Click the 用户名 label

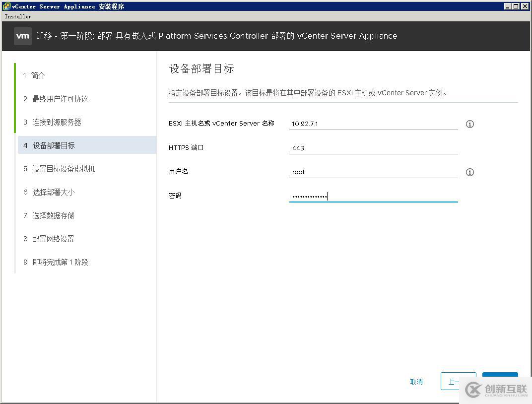pos(179,172)
